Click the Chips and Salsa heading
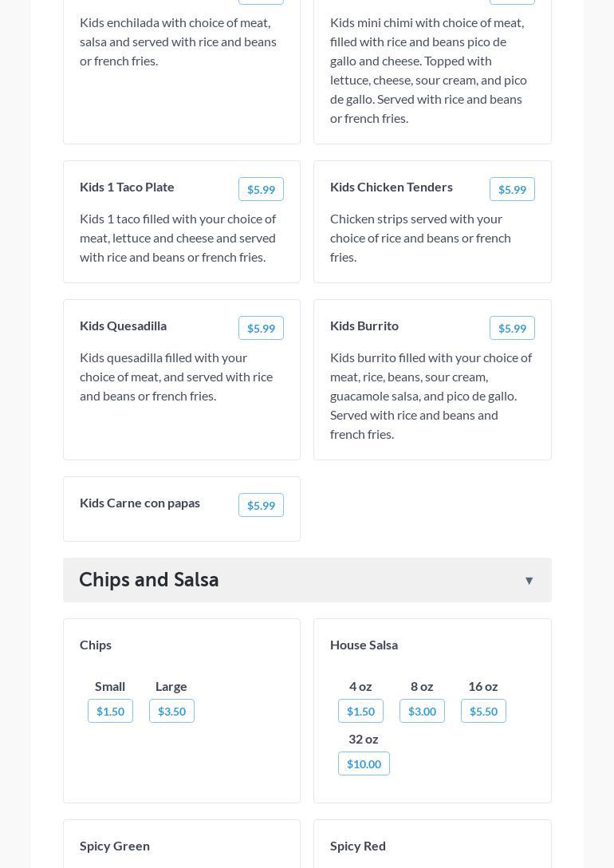The width and height of the screenshot is (614, 868). click(149, 580)
